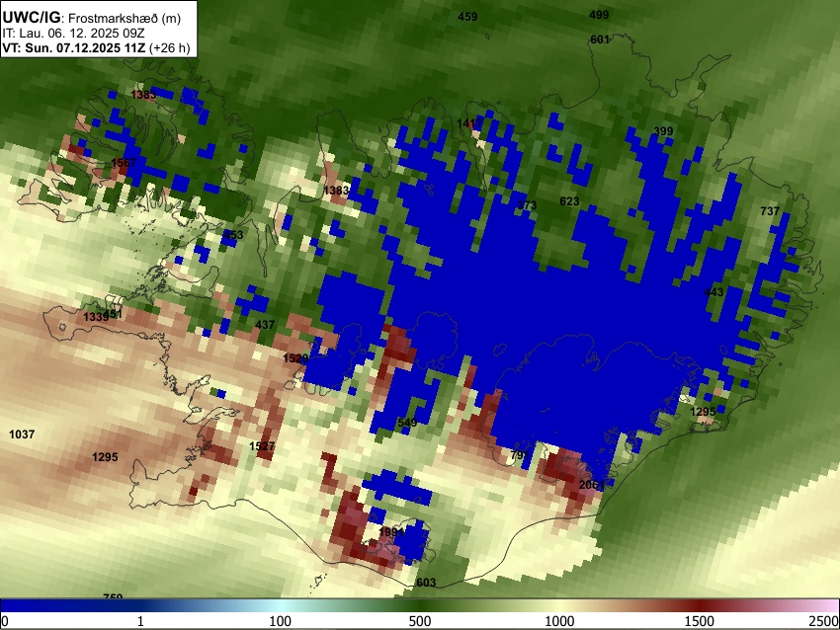Click the map value label 399
This screenshot has height=630, width=840.
tap(663, 131)
